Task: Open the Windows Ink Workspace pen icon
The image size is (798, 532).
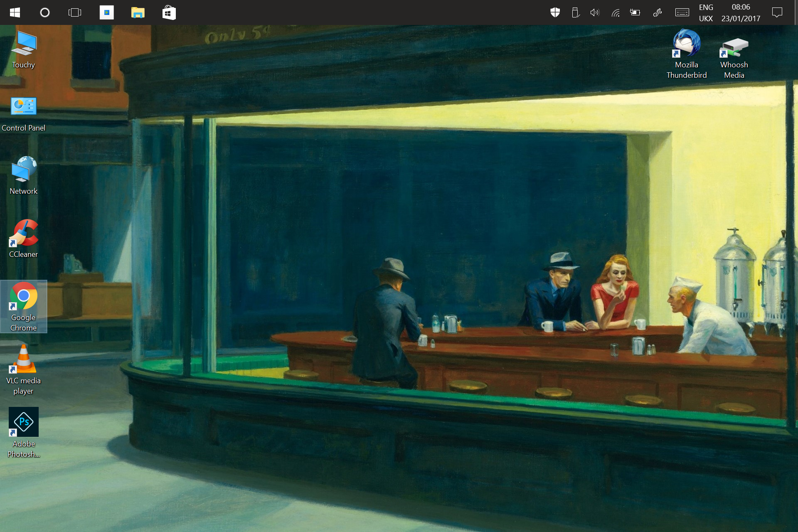Action: [x=657, y=12]
